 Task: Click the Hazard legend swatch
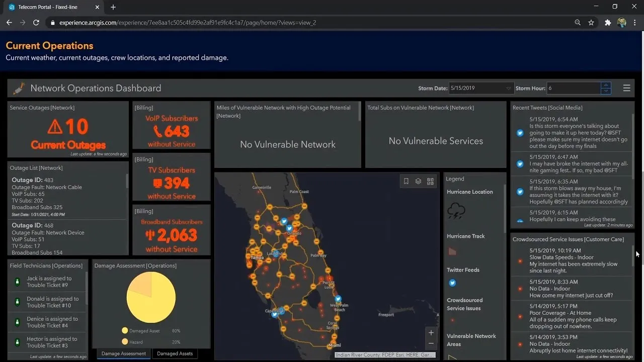tap(125, 341)
